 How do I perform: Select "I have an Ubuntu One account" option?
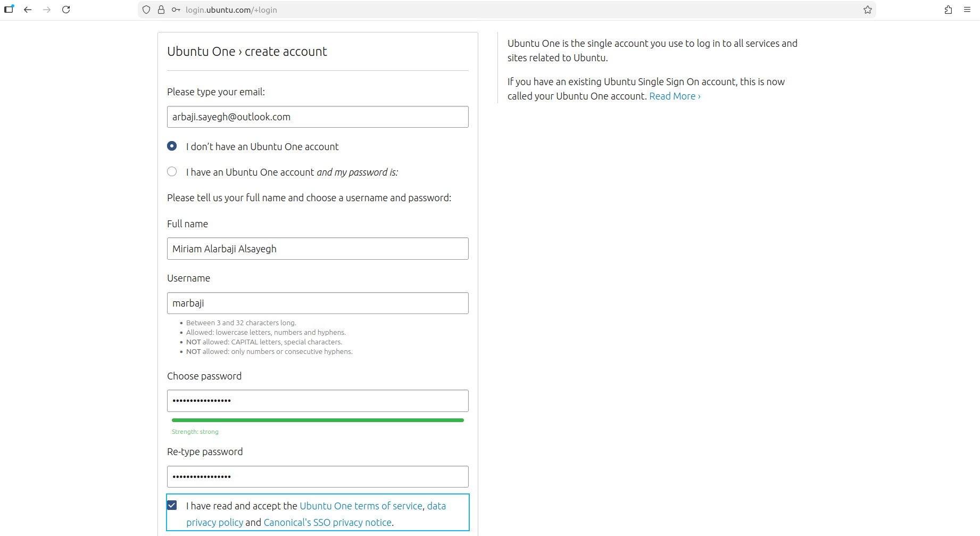pos(172,171)
